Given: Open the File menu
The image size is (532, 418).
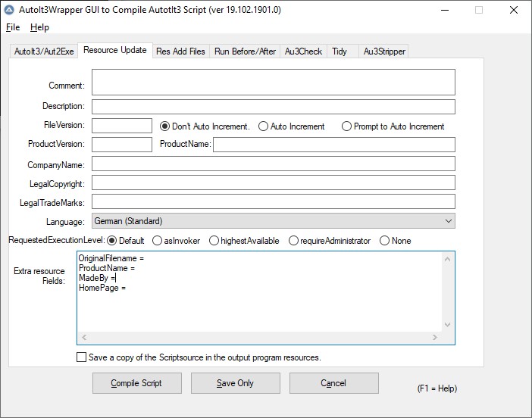Looking at the screenshot, I should (x=13, y=27).
